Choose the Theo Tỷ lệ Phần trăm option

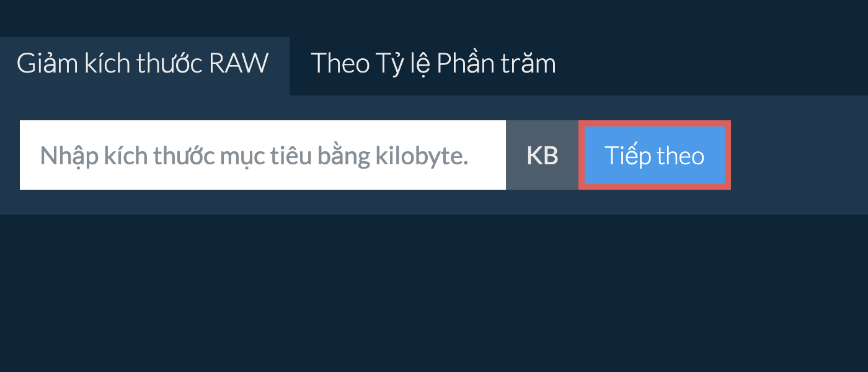[433, 64]
